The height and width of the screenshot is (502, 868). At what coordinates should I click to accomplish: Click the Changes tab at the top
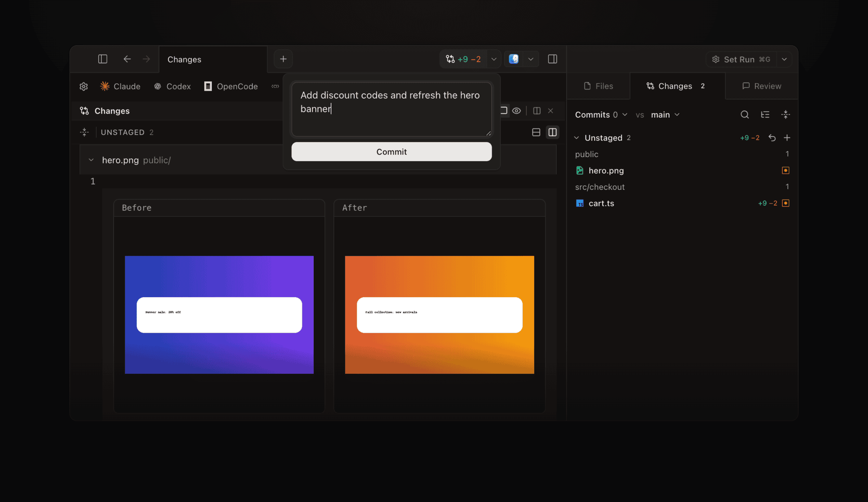click(x=213, y=59)
